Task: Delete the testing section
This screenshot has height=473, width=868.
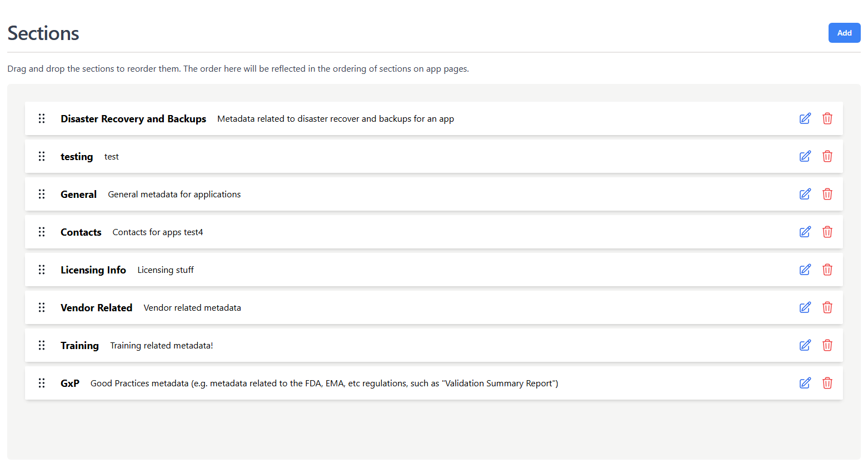Action: tap(827, 156)
